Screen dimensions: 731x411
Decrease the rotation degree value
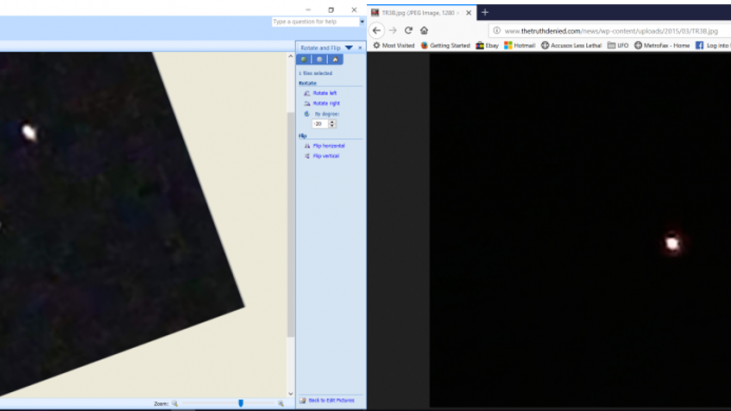[x=332, y=126]
